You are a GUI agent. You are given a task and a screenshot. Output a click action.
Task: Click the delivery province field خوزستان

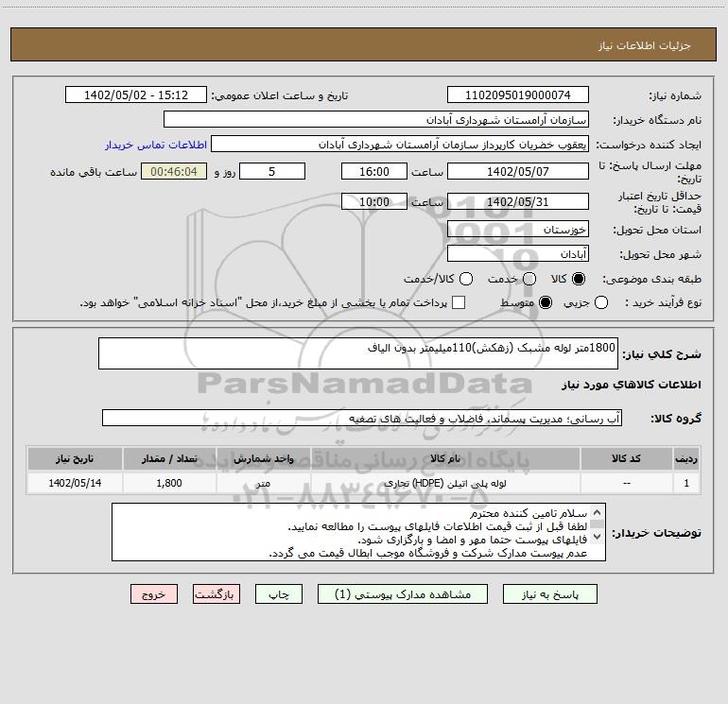[518, 230]
